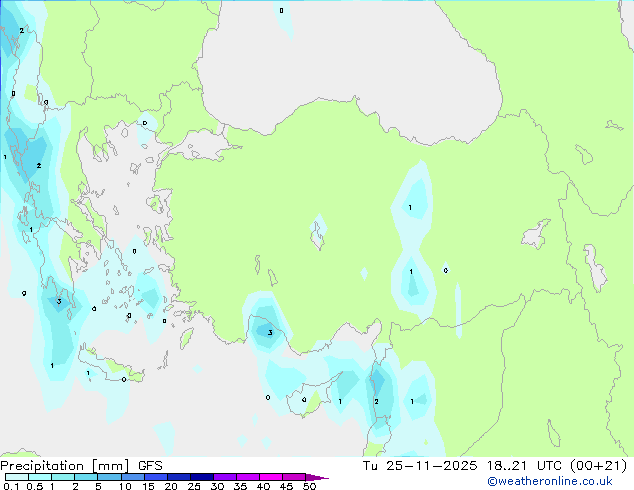The image size is (634, 490).
Task: Click the 20–25 mm legend color swatch
Action: [178, 477]
